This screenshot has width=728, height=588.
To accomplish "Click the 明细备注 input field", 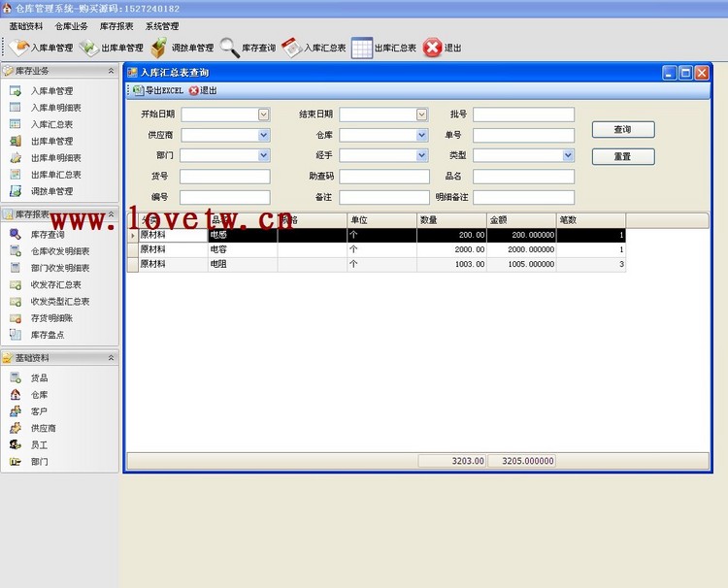I will click(523, 197).
